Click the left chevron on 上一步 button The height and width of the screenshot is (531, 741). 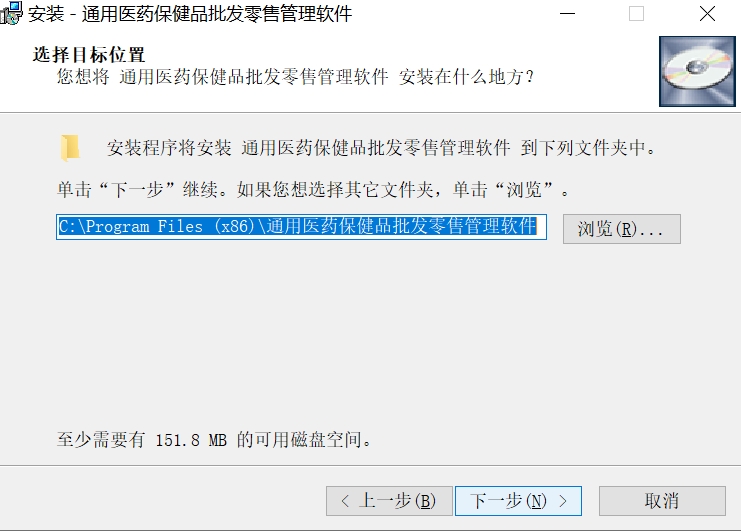[x=345, y=501]
